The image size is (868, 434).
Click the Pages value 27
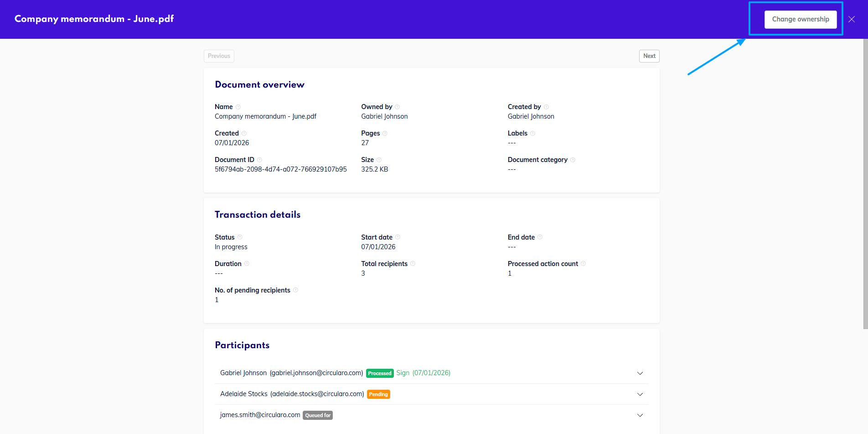tap(365, 143)
